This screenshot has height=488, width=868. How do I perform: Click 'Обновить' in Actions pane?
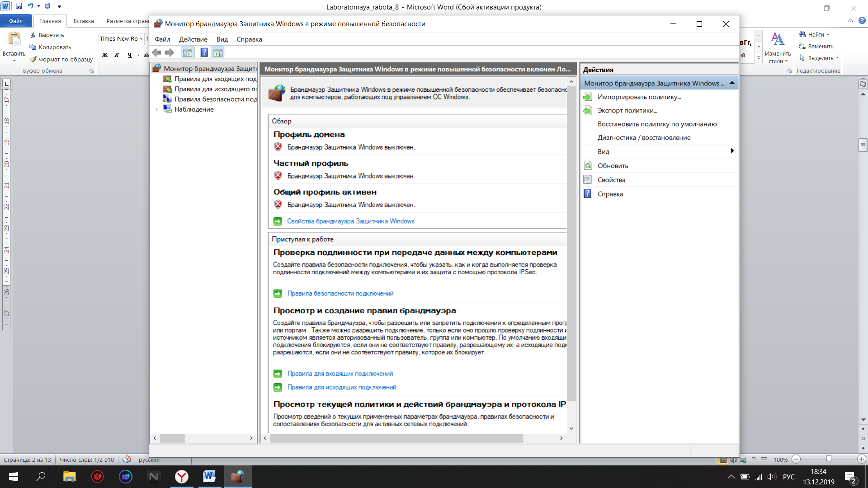pos(613,165)
